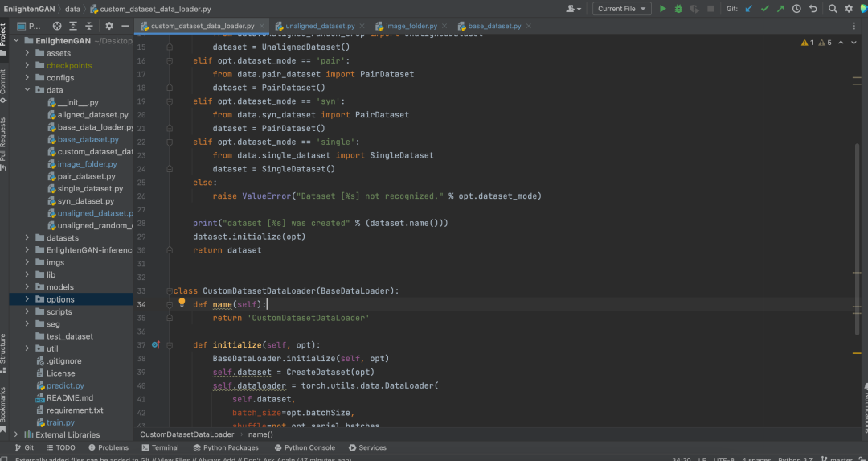Expand the checkpoints folder
Viewport: 868px width, 461px height.
(x=27, y=65)
